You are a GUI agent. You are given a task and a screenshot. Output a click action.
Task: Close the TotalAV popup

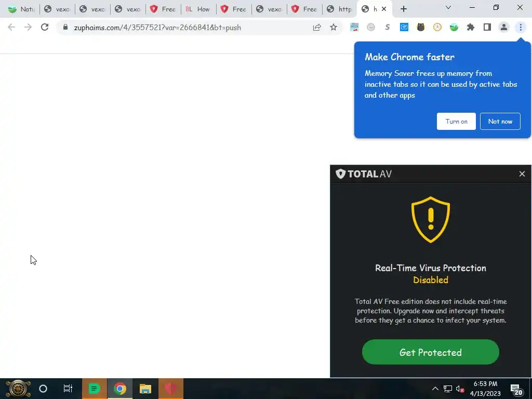pyautogui.click(x=522, y=174)
